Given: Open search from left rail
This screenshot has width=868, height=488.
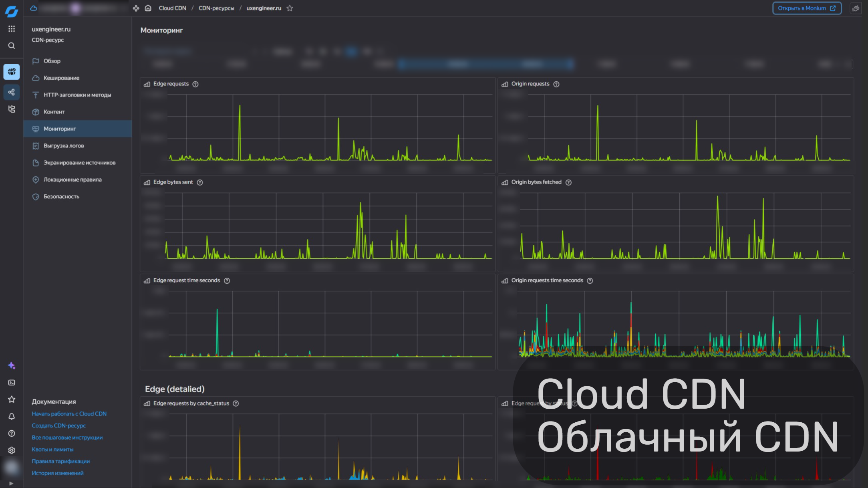Looking at the screenshot, I should click(12, 46).
